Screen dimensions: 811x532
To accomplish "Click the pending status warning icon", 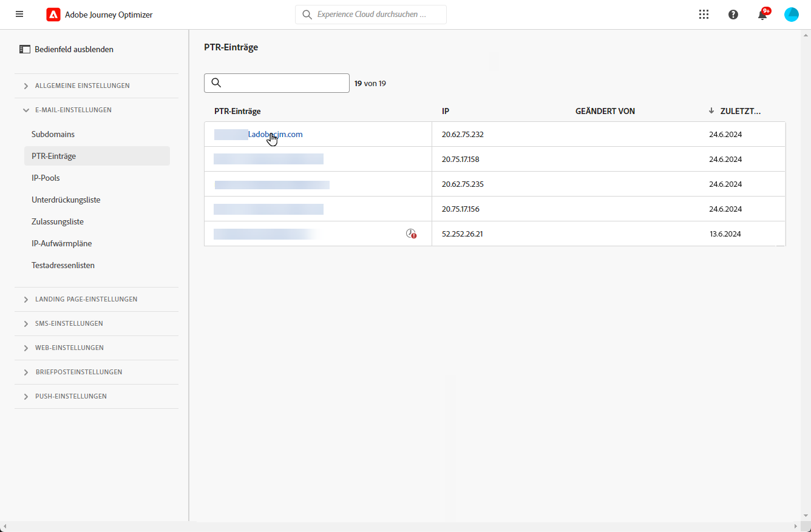I will [x=411, y=234].
